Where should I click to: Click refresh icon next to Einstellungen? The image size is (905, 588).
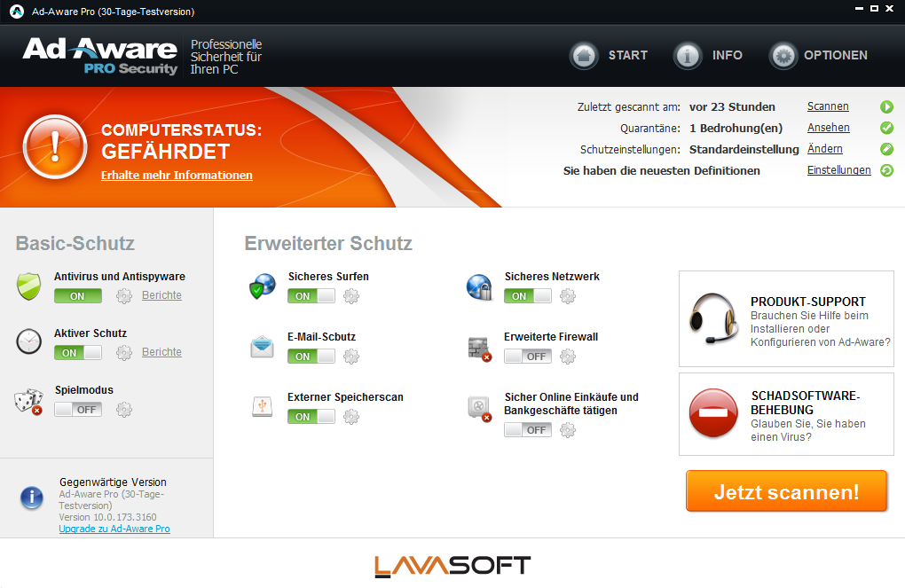tap(886, 170)
